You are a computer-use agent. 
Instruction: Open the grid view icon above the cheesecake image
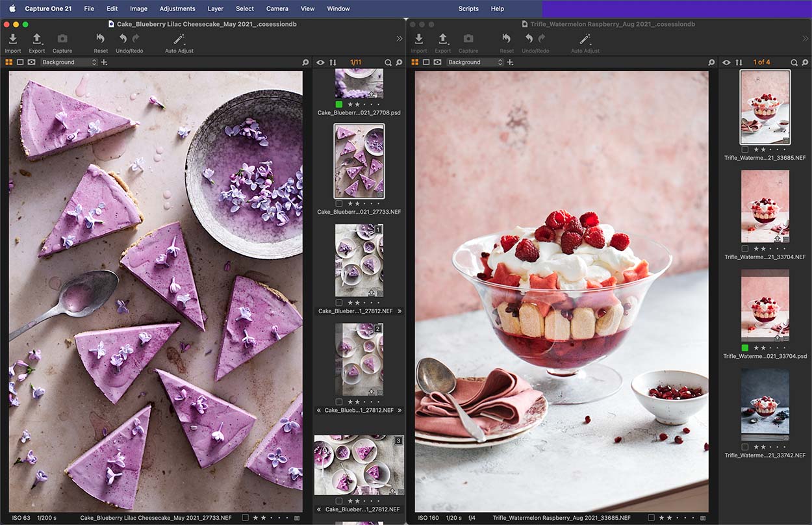click(x=8, y=62)
